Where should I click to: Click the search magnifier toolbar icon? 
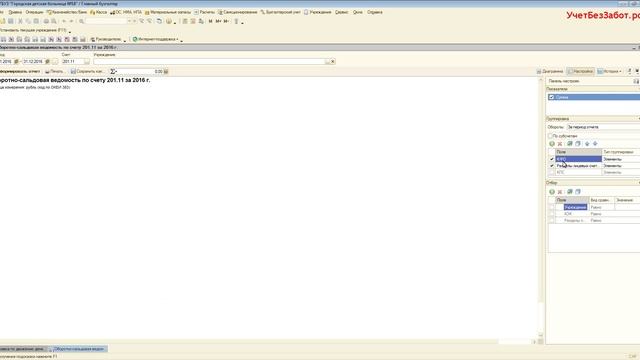pos(81,21)
